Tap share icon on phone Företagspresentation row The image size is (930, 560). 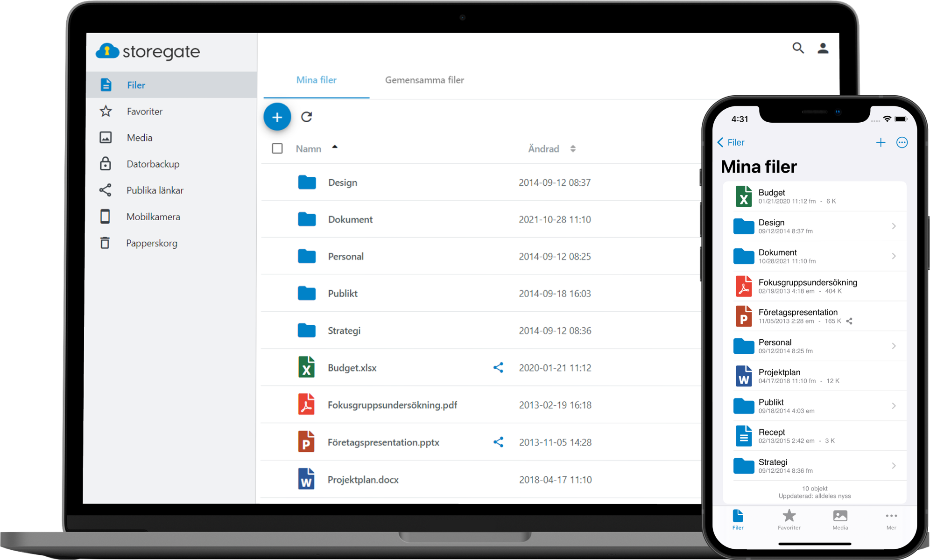(x=849, y=321)
